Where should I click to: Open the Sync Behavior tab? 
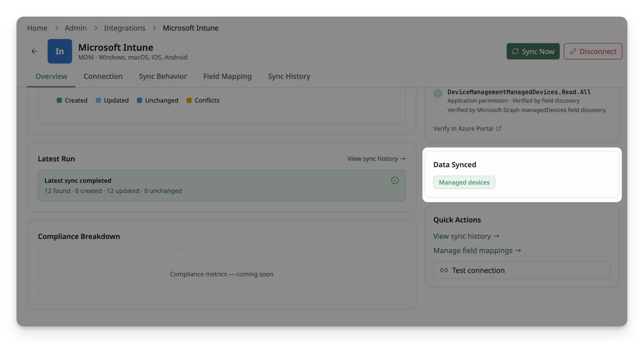click(x=163, y=76)
